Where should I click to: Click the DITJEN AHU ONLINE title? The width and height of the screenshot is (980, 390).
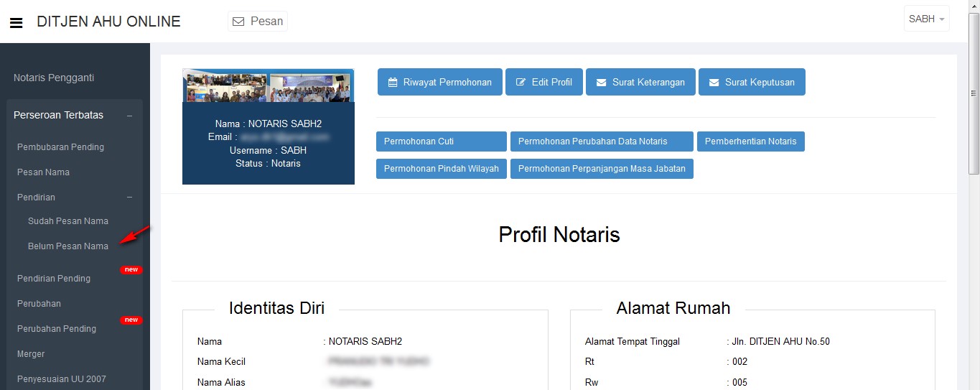[x=108, y=22]
